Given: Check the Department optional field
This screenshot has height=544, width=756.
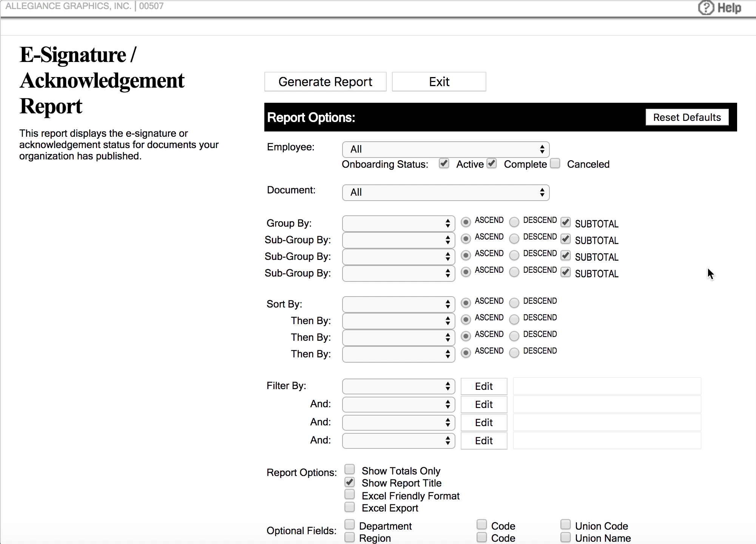Looking at the screenshot, I should click(349, 524).
